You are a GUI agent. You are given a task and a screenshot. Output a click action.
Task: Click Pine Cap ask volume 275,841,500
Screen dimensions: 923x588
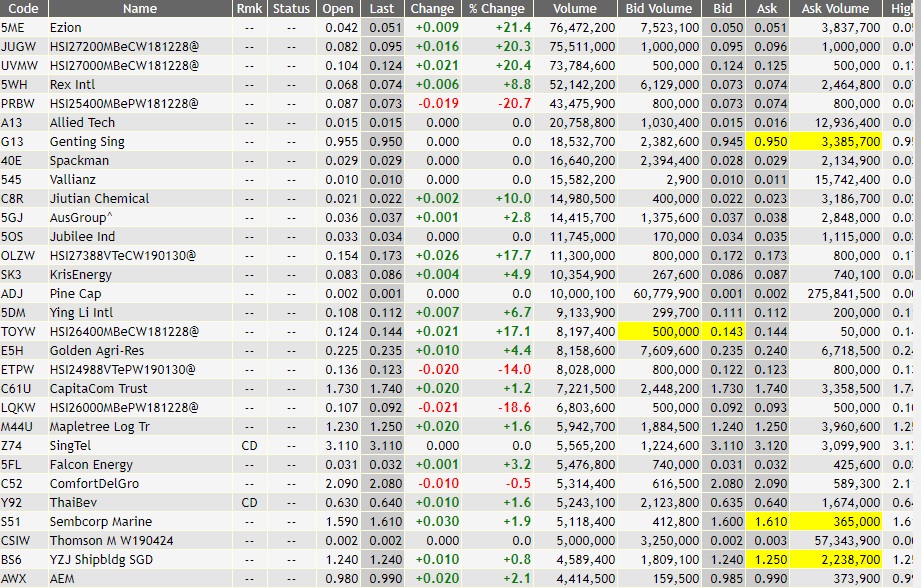(844, 294)
